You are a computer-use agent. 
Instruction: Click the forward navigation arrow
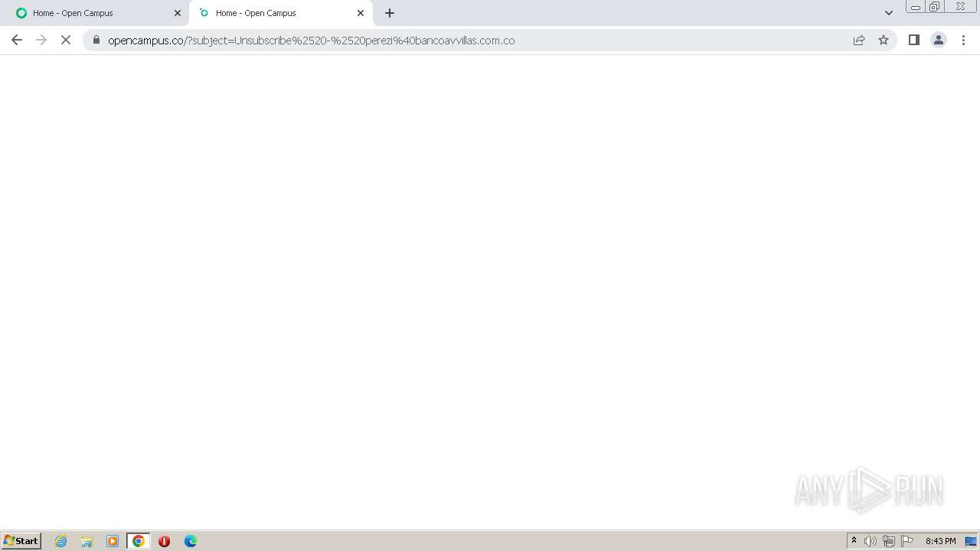(41, 40)
